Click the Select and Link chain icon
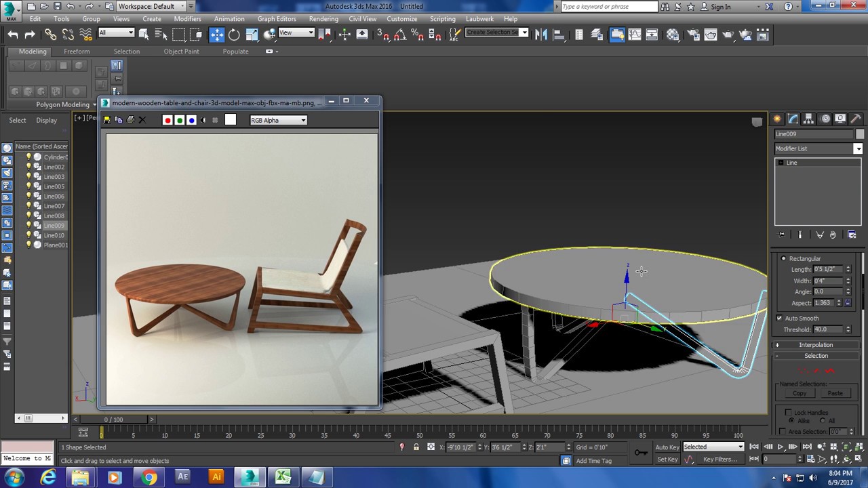This screenshot has height=488, width=868. (x=51, y=35)
